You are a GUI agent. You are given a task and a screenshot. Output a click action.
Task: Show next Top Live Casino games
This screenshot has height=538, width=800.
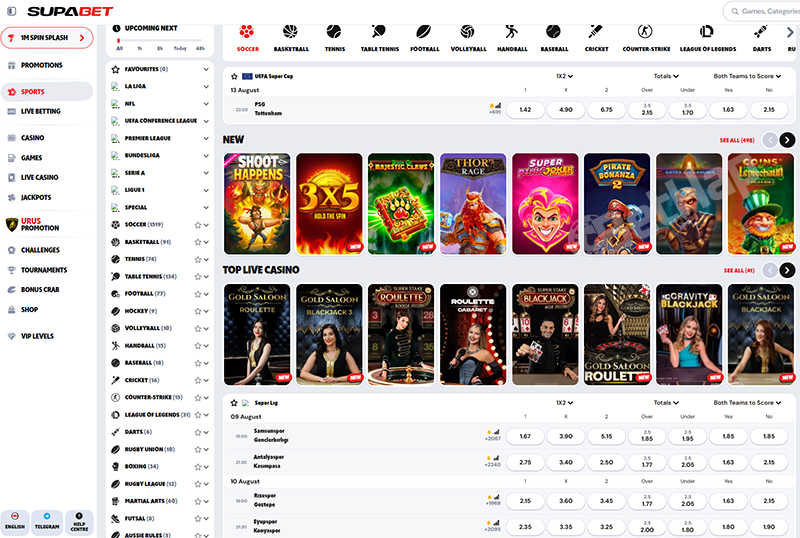point(787,270)
